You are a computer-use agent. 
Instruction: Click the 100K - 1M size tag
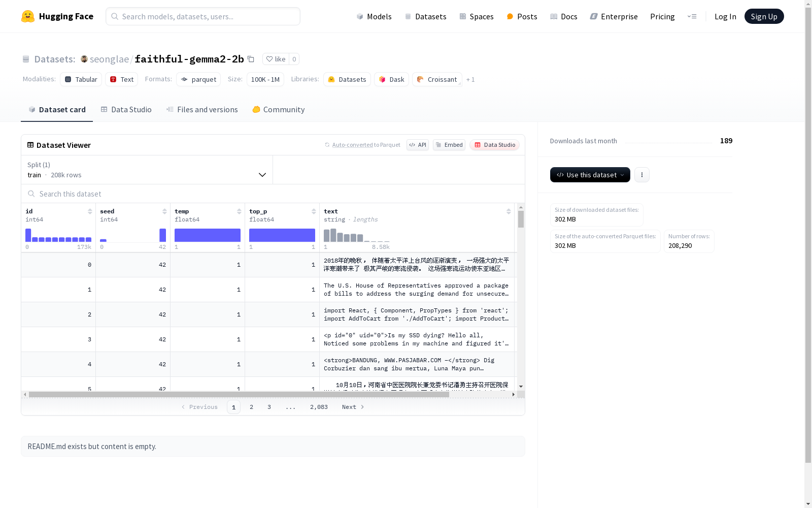pos(265,79)
